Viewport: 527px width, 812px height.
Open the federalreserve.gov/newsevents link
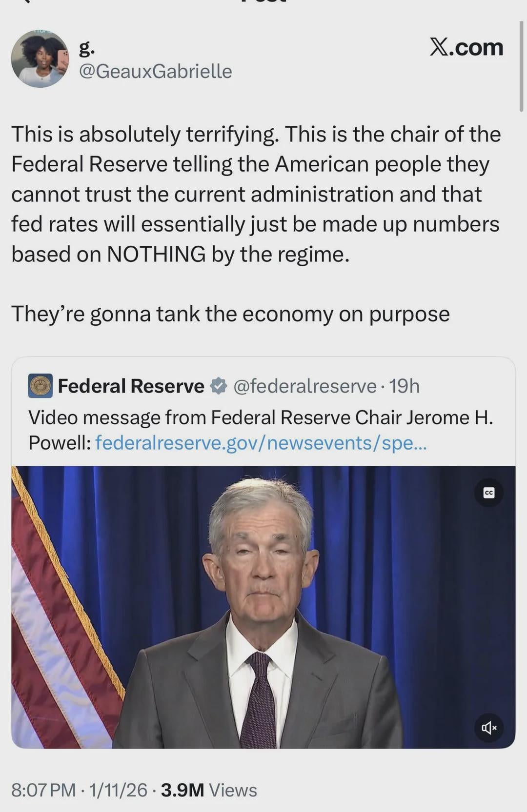(261, 443)
